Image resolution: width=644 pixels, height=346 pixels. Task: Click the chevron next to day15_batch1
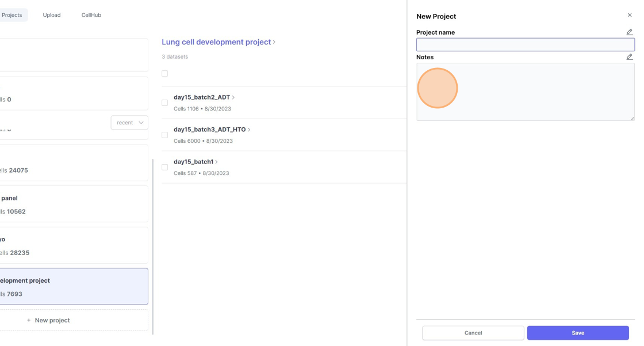(217, 162)
